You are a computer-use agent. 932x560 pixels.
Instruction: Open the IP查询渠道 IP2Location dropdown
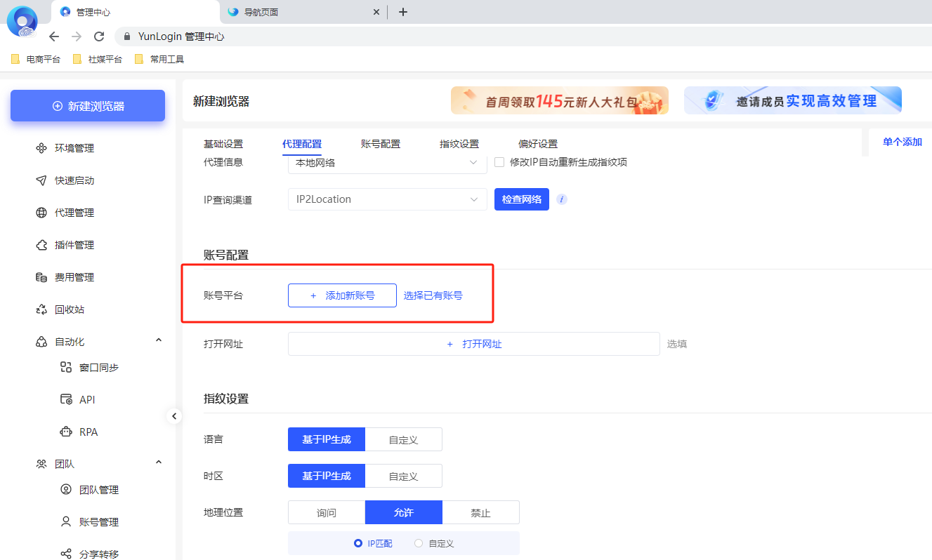click(387, 199)
